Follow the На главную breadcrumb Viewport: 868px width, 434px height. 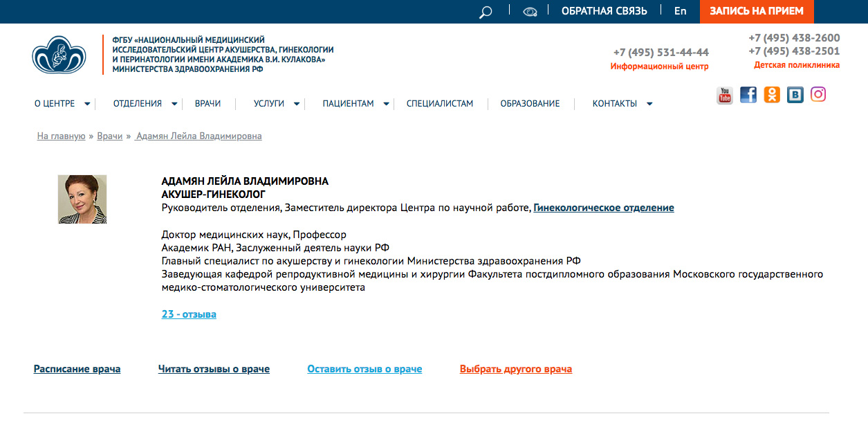[x=62, y=136]
